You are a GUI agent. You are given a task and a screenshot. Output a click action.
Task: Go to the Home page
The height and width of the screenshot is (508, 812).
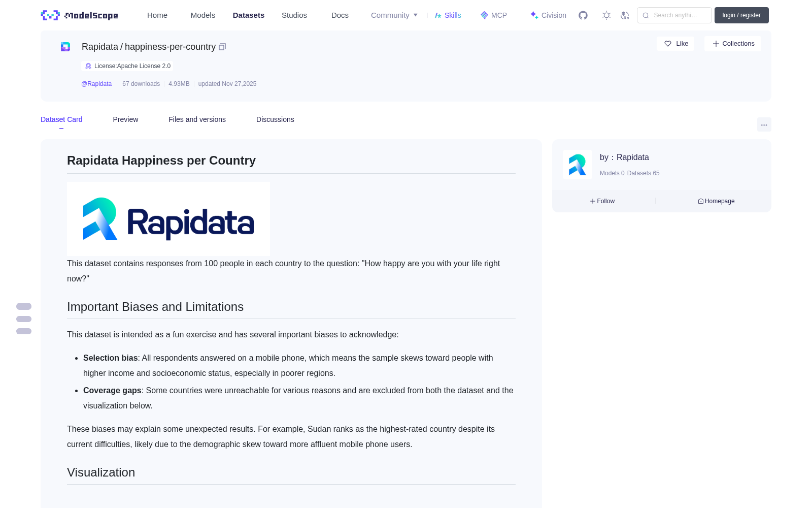coord(157,15)
